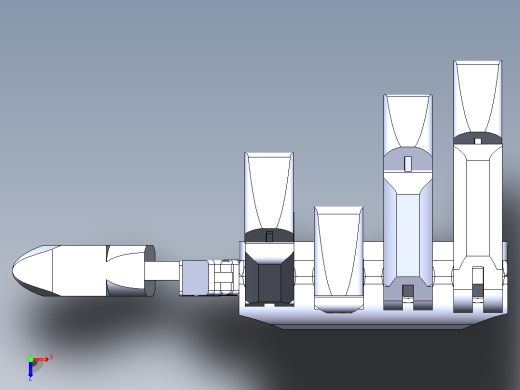
Task: Select the shortest upright part in the base block
Action: [339, 259]
